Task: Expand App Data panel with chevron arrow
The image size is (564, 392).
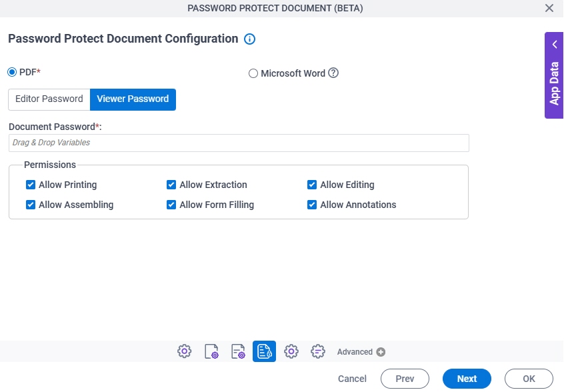Action: [555, 45]
